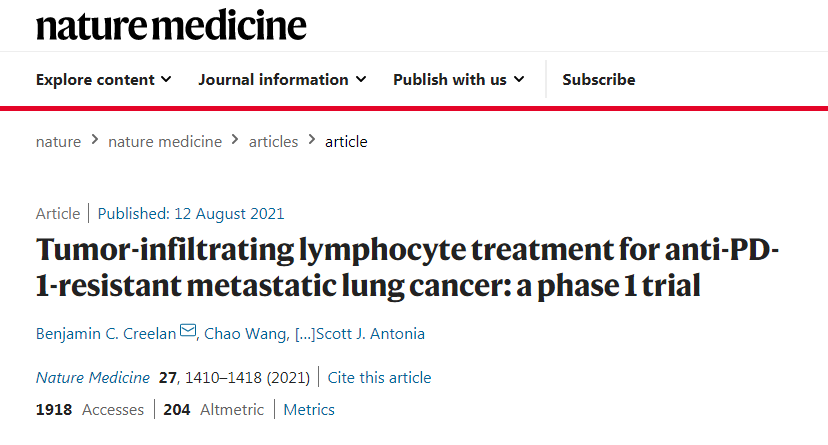Open the Metrics link
The width and height of the screenshot is (828, 445).
tap(309, 410)
